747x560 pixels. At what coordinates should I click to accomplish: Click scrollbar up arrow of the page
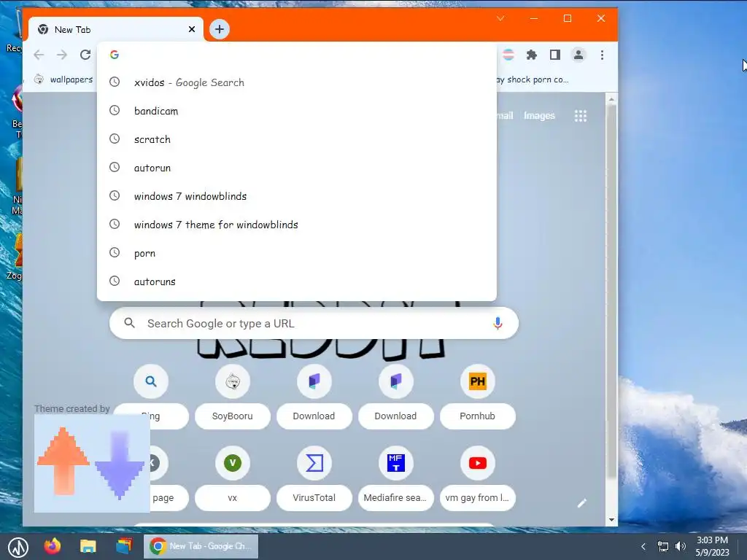point(611,99)
